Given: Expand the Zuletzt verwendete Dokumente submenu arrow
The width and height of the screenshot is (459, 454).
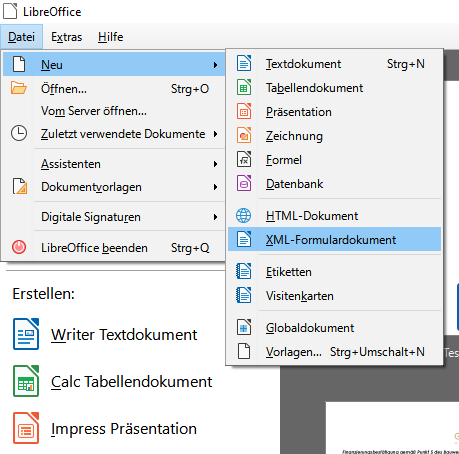Looking at the screenshot, I should [x=215, y=134].
